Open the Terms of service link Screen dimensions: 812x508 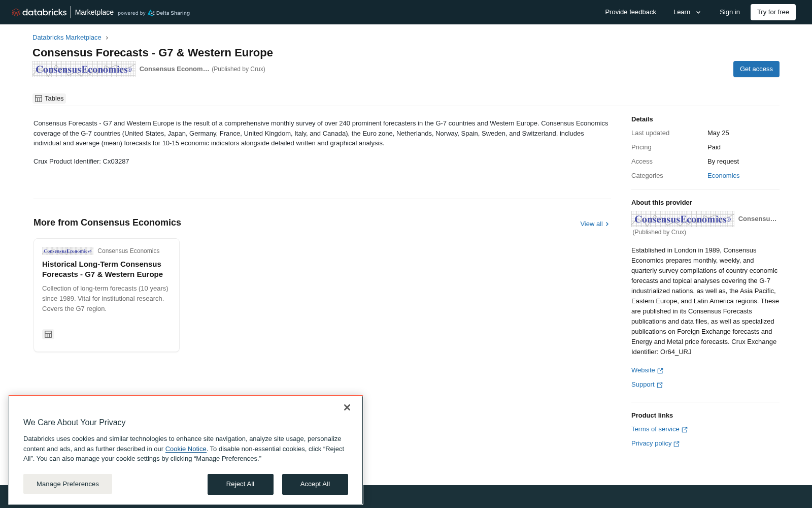point(659,429)
